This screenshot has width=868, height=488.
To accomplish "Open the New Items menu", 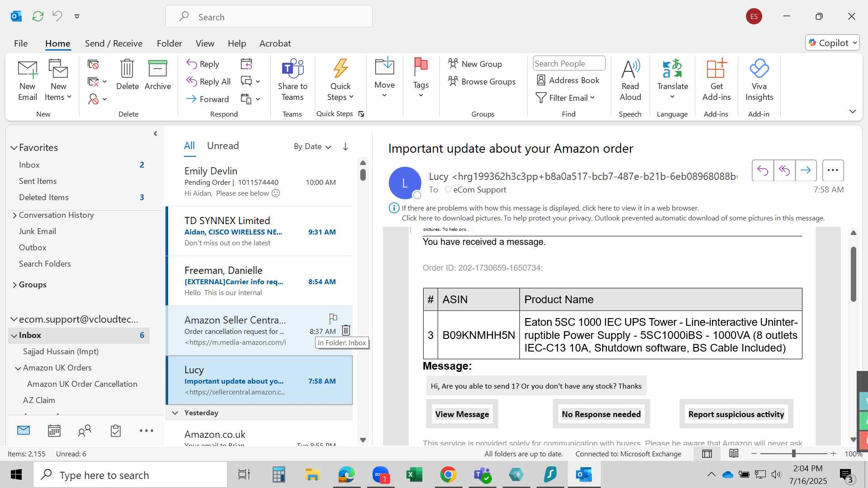I will (58, 80).
